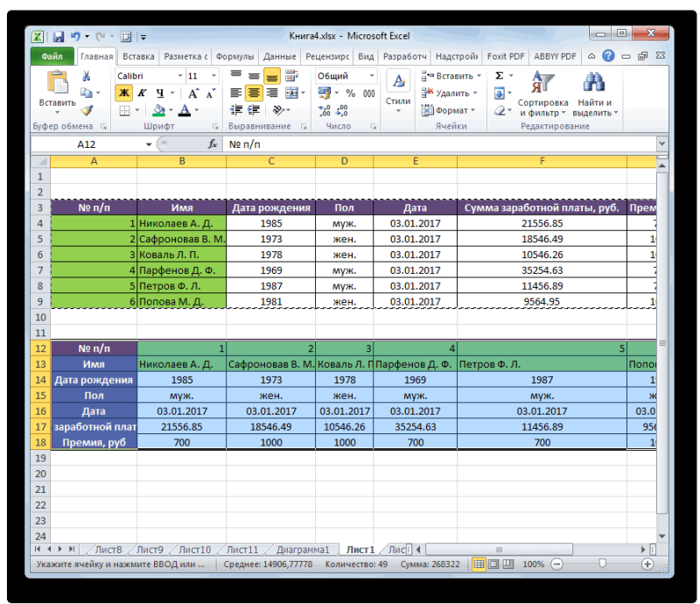This screenshot has height=604, width=700.
Task: Decrease indent in alignment group
Action: coord(235,110)
